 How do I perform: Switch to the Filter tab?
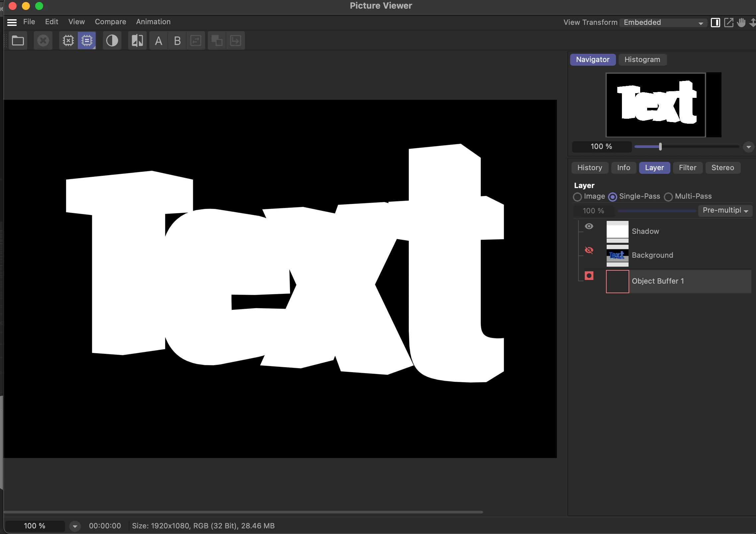click(x=687, y=168)
